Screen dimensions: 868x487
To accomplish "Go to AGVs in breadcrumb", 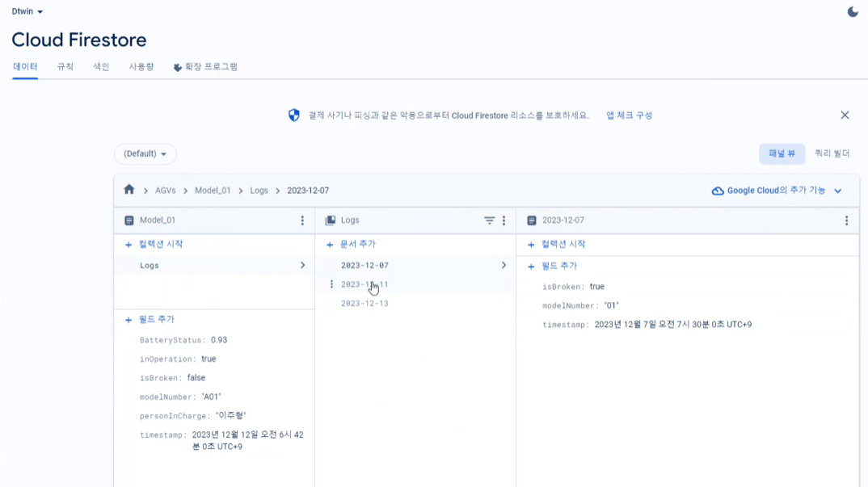I will (x=165, y=191).
